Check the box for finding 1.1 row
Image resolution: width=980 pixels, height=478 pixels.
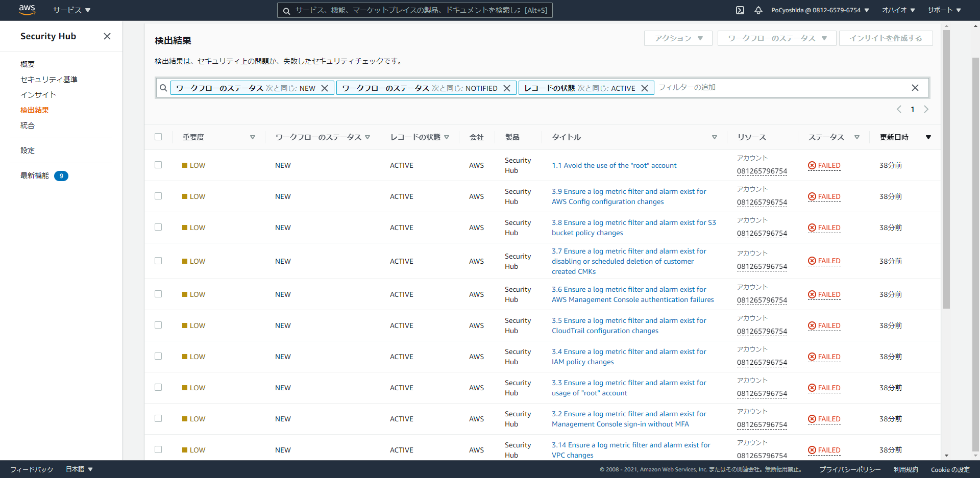tap(158, 165)
